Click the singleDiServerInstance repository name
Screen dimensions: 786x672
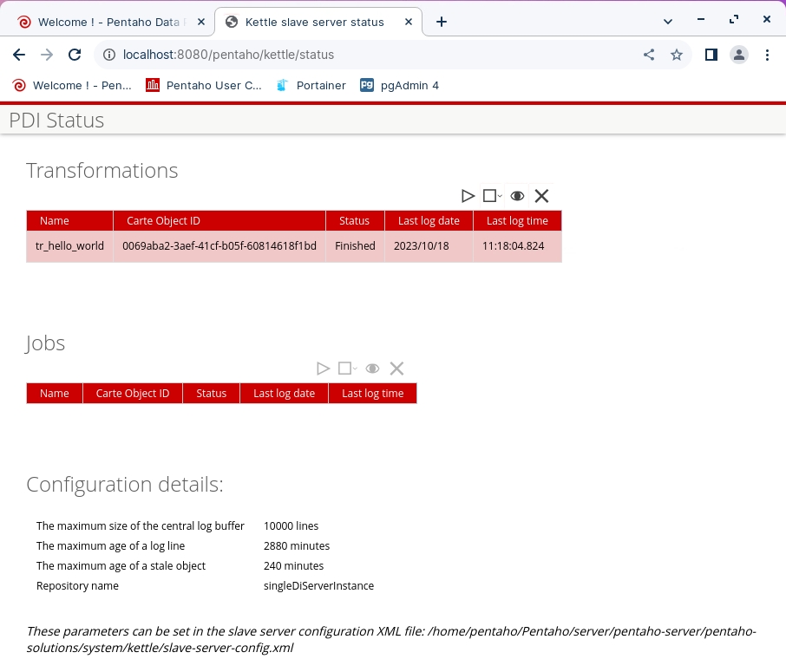[318, 586]
